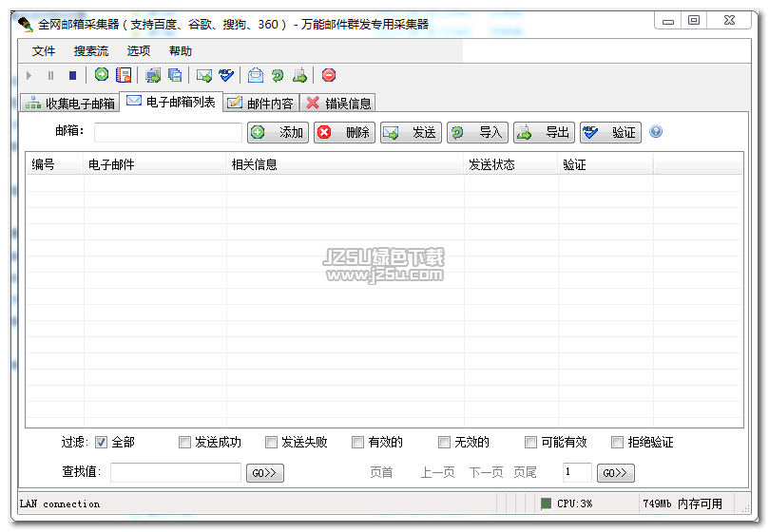Click the green arrow circle toolbar icon
769x532 pixels.
pos(102,74)
